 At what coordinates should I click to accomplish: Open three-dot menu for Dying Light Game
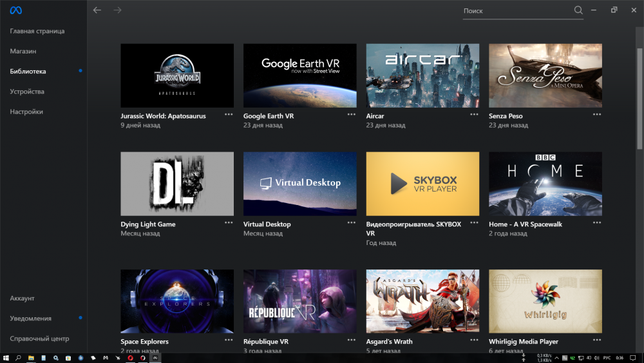point(229,223)
